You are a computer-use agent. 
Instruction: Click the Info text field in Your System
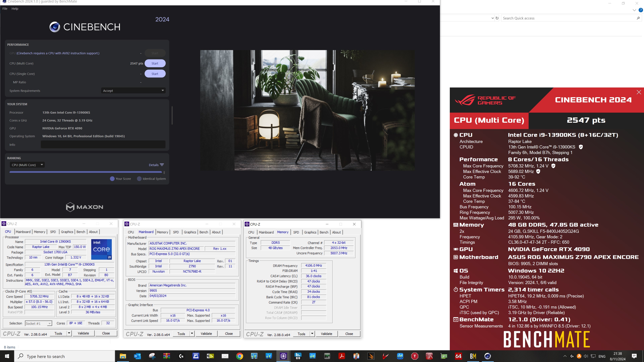103,144
